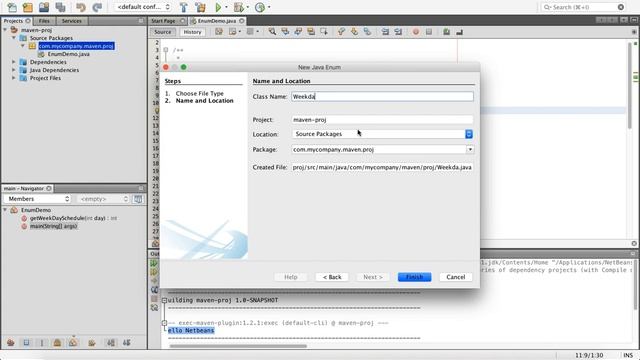Run the project with green play icon
The height and width of the screenshot is (360, 640).
click(x=218, y=7)
